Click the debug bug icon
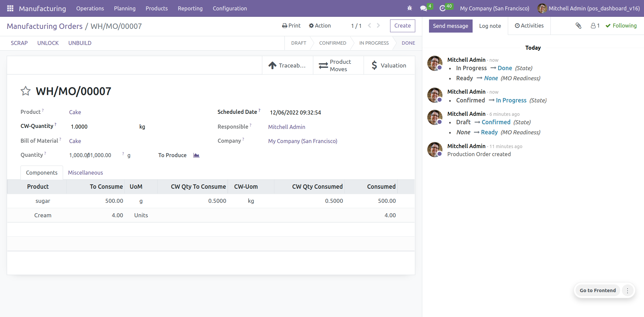 point(410,8)
